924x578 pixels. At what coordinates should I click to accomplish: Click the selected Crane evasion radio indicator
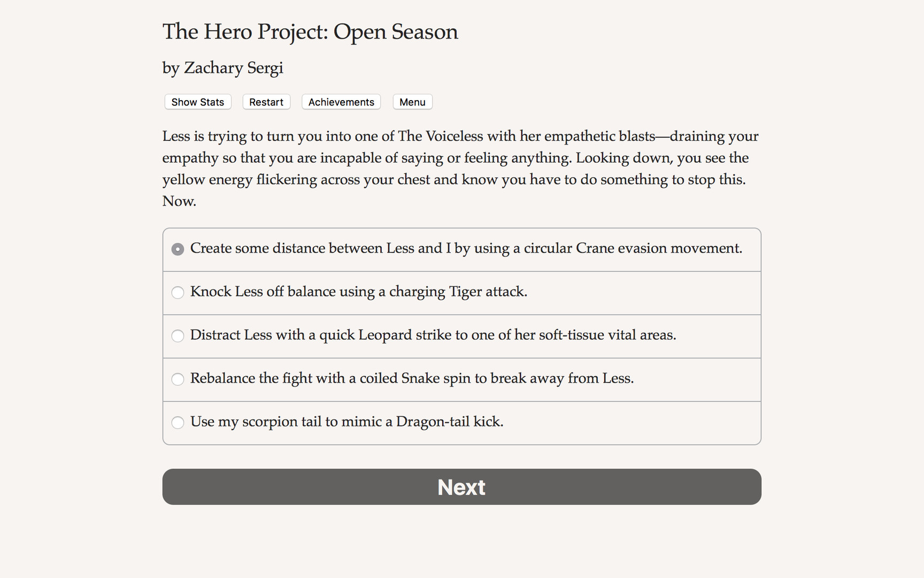(178, 249)
